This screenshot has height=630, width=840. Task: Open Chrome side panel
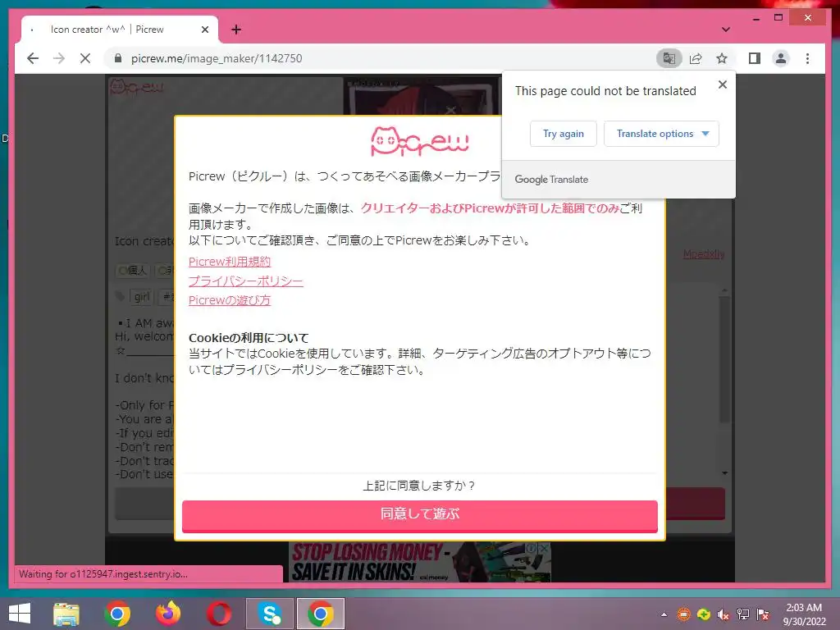tap(755, 58)
